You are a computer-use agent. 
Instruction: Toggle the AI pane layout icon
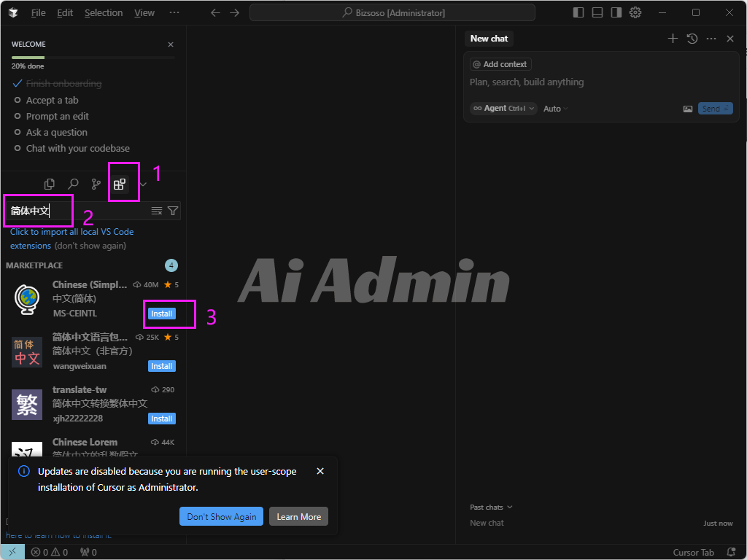tap(616, 13)
